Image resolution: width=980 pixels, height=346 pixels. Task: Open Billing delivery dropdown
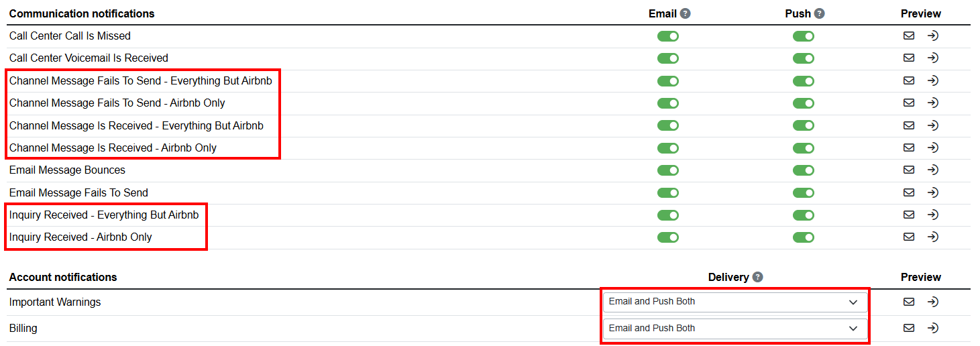tap(735, 329)
